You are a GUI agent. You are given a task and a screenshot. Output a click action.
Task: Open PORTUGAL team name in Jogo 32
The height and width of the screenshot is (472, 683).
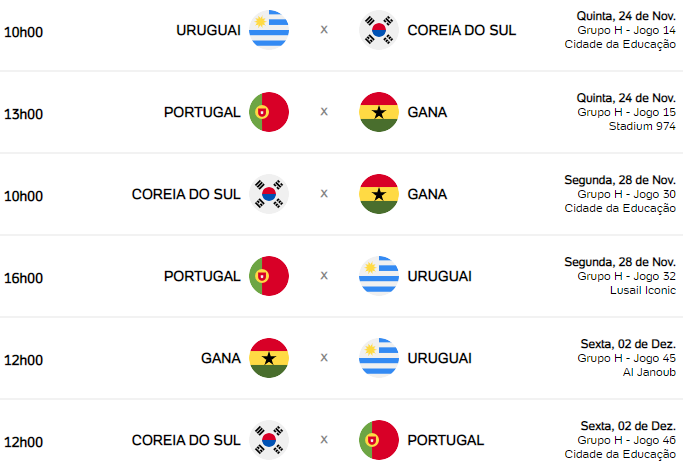point(202,276)
